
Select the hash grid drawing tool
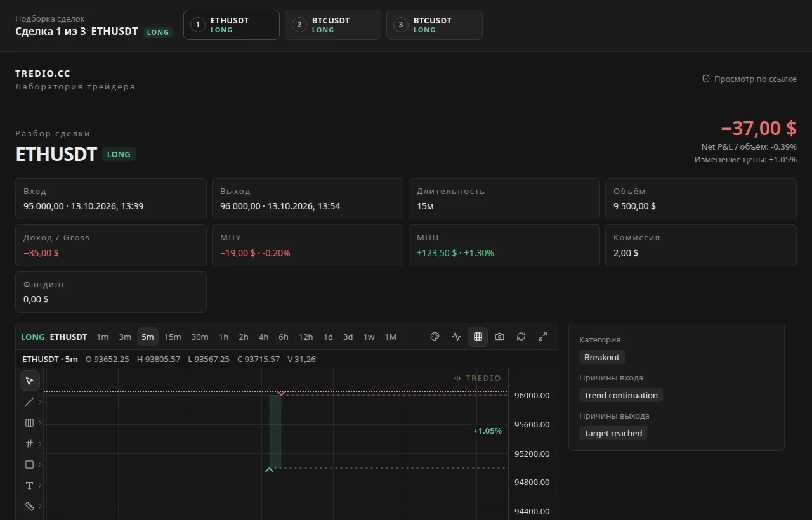coord(29,443)
